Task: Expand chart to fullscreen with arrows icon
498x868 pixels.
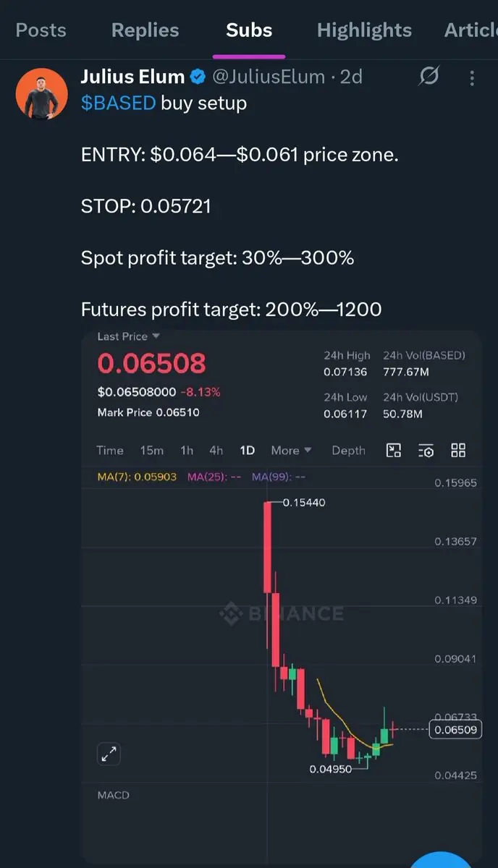Action: (109, 754)
